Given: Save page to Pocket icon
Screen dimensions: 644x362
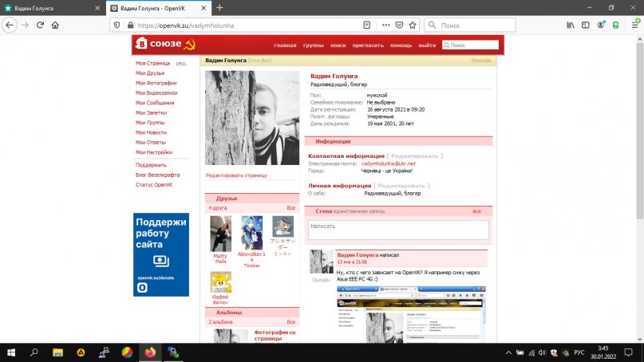Looking at the screenshot, I should coord(399,25).
